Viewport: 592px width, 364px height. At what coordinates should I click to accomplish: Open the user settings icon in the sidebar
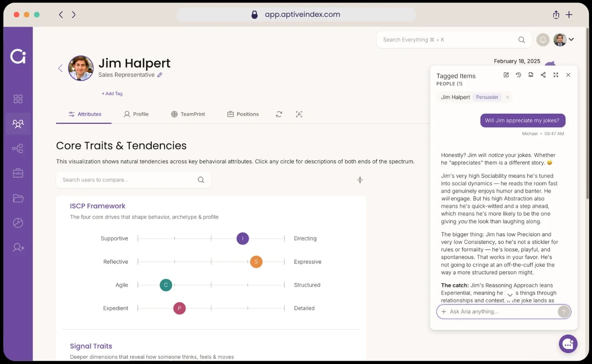pyautogui.click(x=18, y=247)
